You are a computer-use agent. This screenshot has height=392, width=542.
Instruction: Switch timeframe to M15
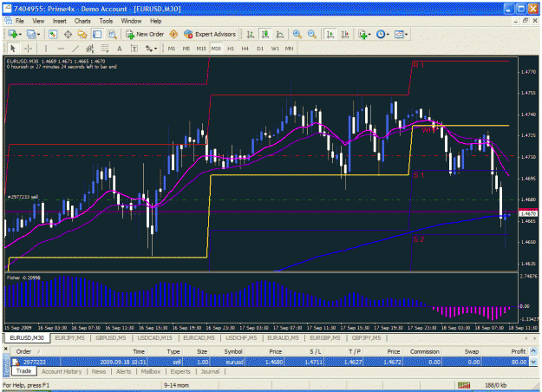[x=201, y=49]
